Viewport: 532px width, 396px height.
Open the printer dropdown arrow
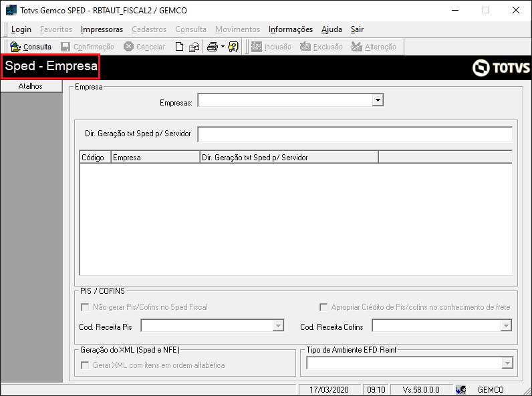(x=223, y=47)
